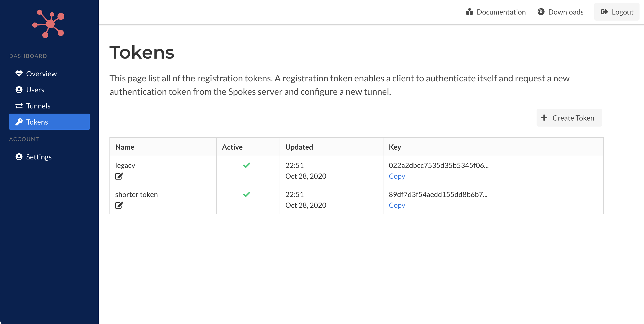Click the 'legacy' token name
644x324 pixels.
pos(125,165)
